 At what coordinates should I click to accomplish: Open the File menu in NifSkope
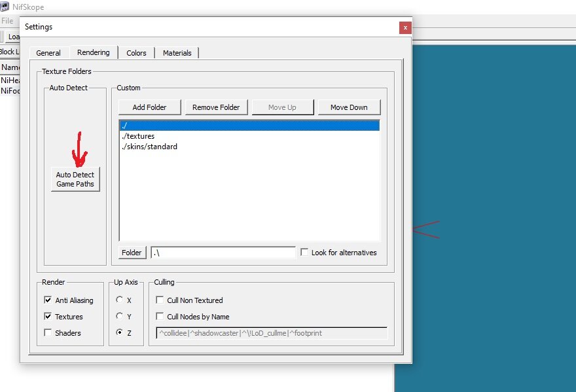pos(7,21)
